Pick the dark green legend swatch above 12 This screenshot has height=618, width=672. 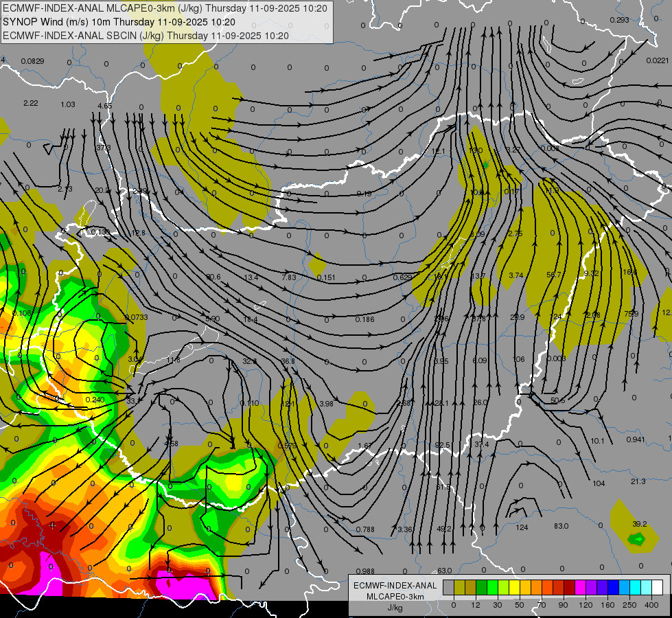(482, 587)
